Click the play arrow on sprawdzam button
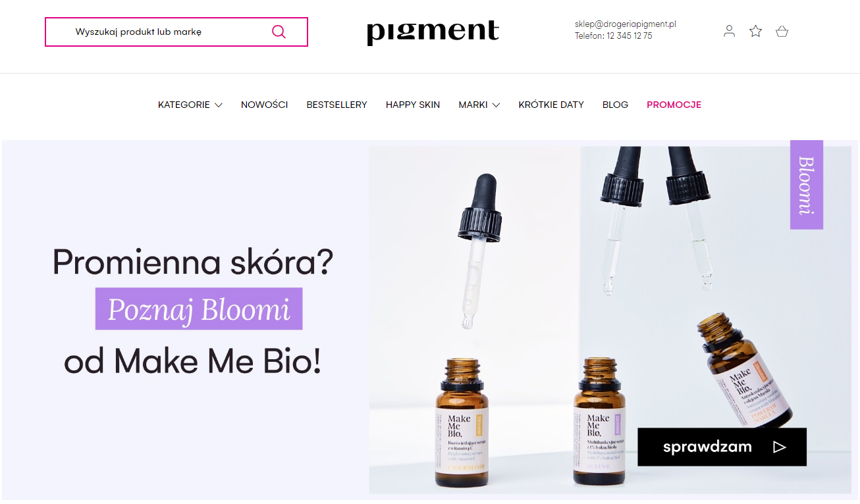The height and width of the screenshot is (504, 860). point(780,447)
